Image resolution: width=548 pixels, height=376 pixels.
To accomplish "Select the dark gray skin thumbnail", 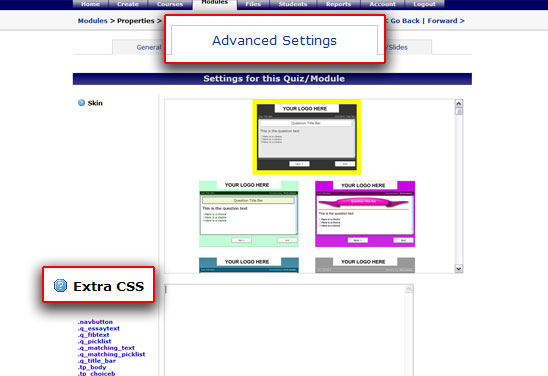I will click(x=307, y=137).
